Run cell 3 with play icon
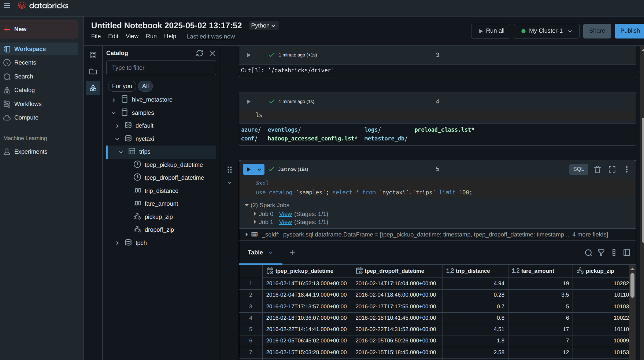Viewport: 644px width, 360px height. point(248,55)
